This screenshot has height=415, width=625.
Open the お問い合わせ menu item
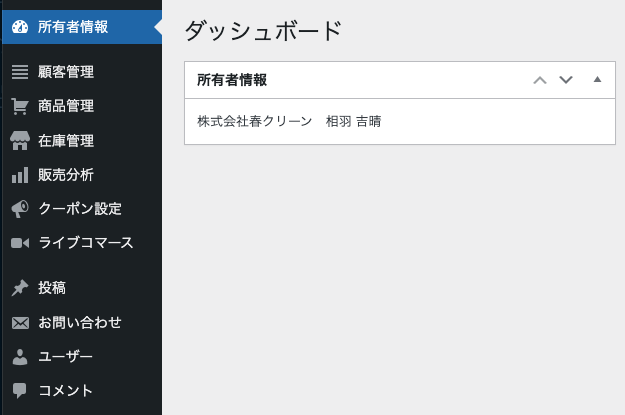point(80,322)
